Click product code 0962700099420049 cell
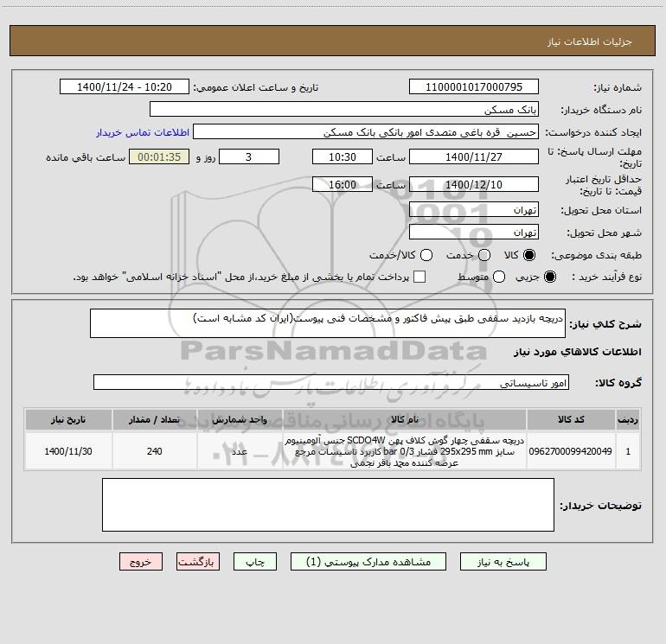The width and height of the screenshot is (666, 644). (571, 451)
